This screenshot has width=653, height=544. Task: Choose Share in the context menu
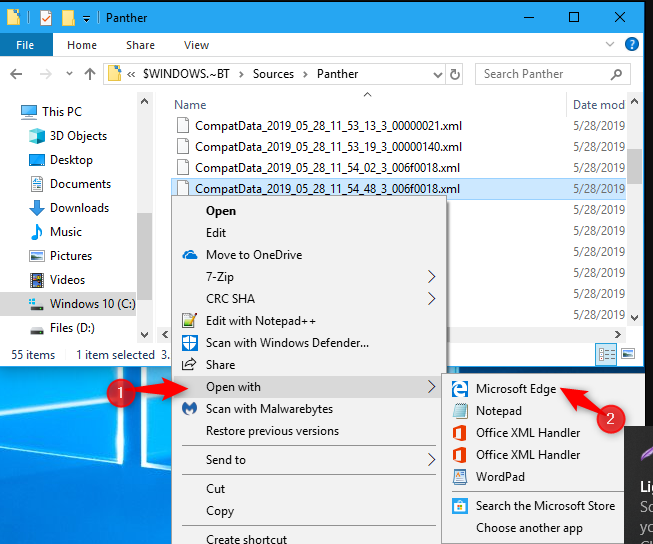click(309, 365)
